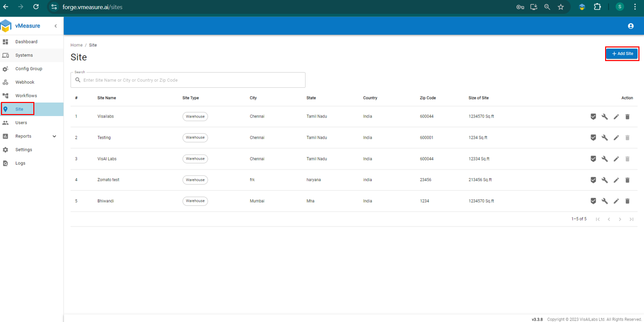Edit the Bhiwandi site
The height and width of the screenshot is (322, 644).
[616, 201]
